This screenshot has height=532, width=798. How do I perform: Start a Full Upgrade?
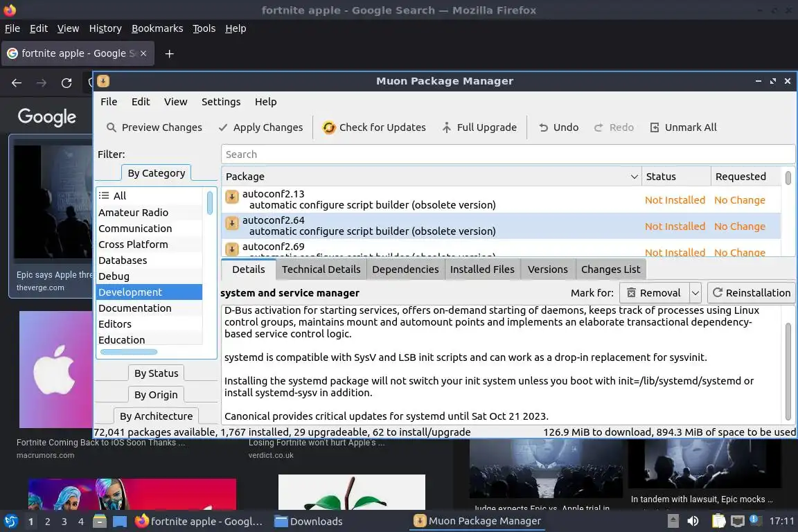click(x=479, y=127)
